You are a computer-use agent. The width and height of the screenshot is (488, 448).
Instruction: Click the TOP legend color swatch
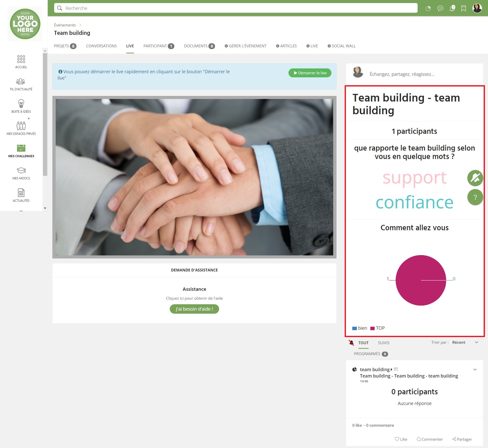tap(372, 328)
